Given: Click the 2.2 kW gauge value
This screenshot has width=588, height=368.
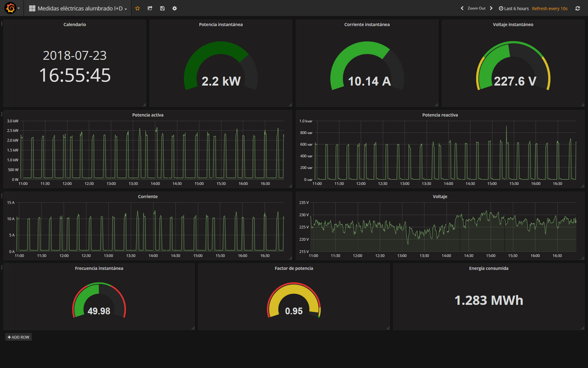Looking at the screenshot, I should [x=221, y=81].
